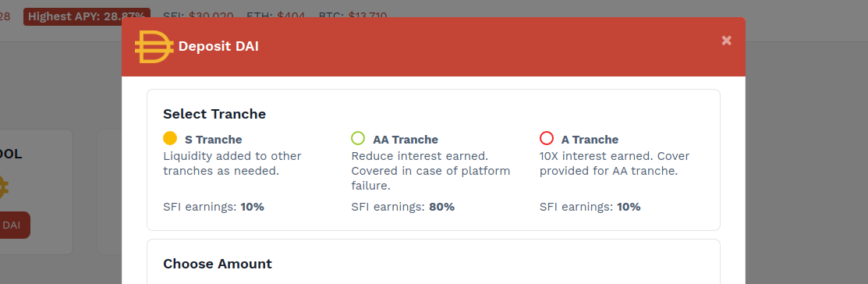Click 'Liquidity added to other tranches' description
The width and height of the screenshot is (868, 284).
(x=232, y=163)
